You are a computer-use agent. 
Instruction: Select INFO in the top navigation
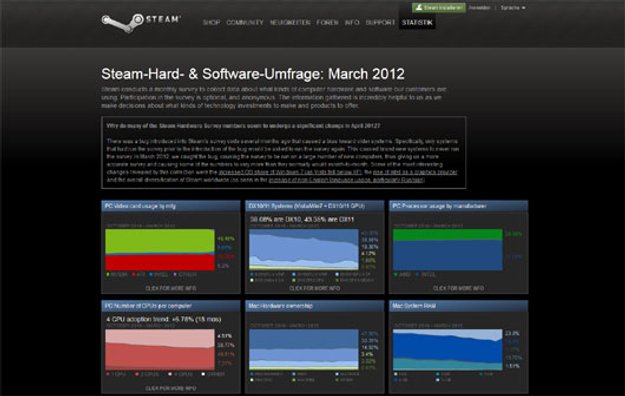(x=352, y=22)
